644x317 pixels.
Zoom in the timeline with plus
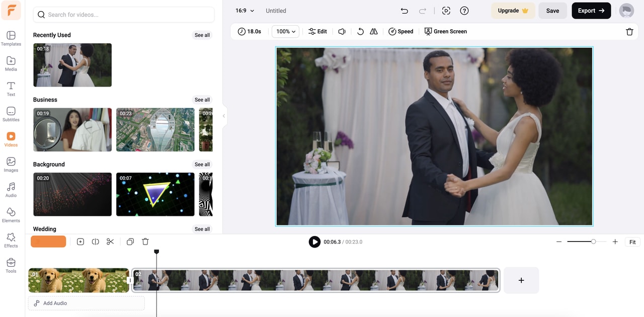(x=615, y=242)
